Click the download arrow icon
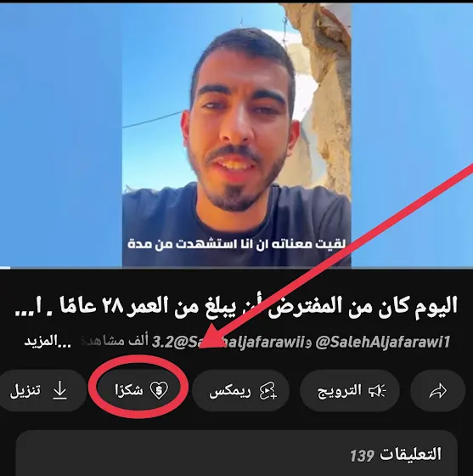Screen dimensions: 473x476 (x=59, y=391)
